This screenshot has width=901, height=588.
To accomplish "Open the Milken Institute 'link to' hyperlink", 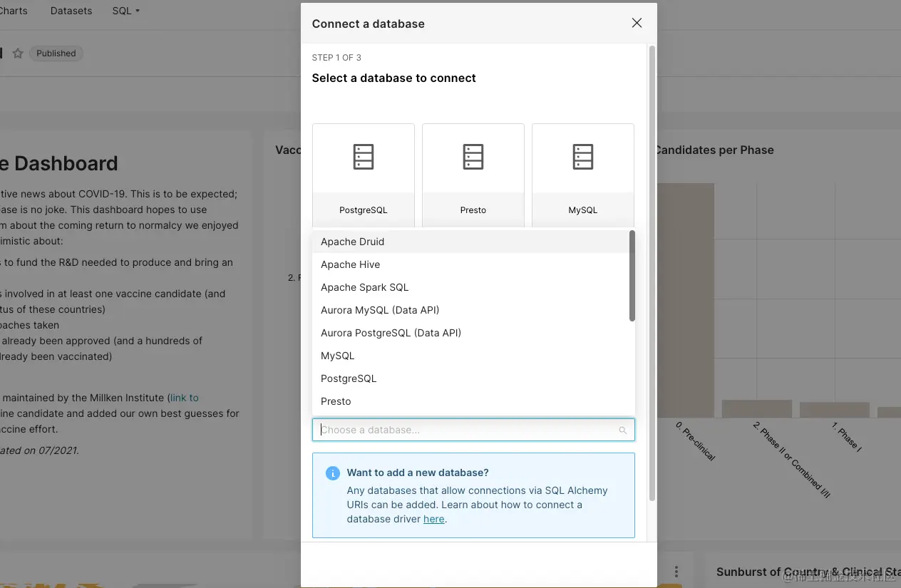I will (x=184, y=398).
